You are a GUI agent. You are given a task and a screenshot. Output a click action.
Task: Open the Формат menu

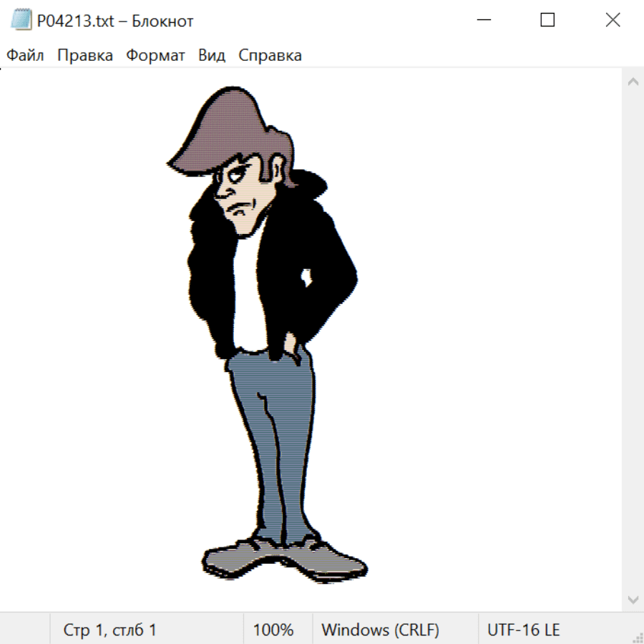[155, 56]
